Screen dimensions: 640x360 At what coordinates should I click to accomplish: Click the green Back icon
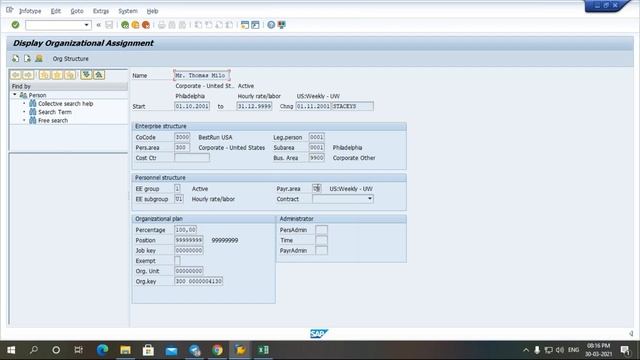(x=125, y=25)
